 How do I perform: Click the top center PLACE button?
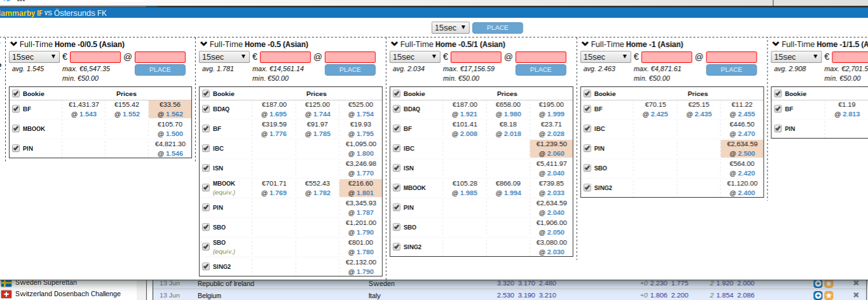point(497,28)
